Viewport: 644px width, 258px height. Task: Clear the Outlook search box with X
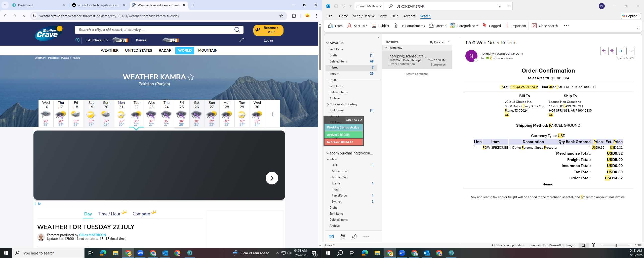pos(508,6)
